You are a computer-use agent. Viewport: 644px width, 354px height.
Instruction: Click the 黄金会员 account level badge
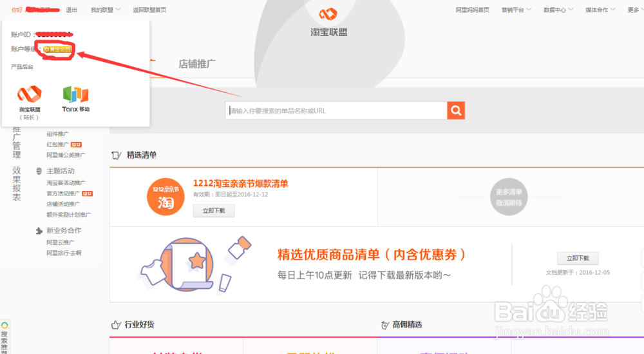coord(57,50)
